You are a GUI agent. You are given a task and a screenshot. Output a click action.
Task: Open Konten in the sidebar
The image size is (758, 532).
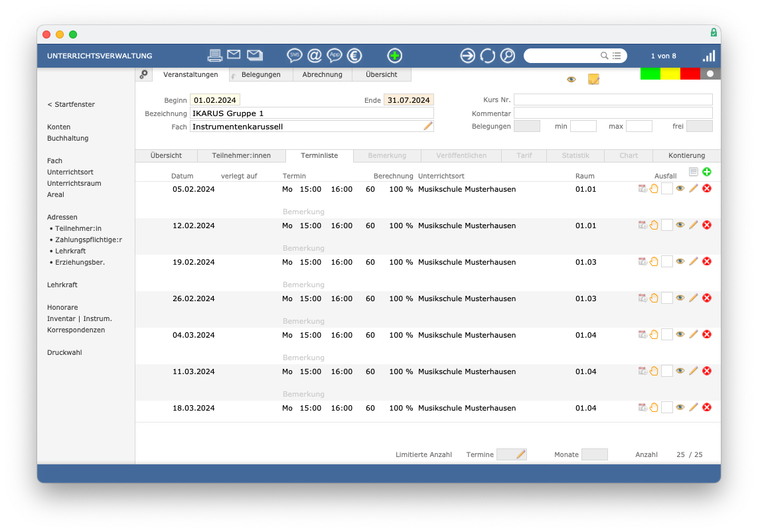[59, 127]
